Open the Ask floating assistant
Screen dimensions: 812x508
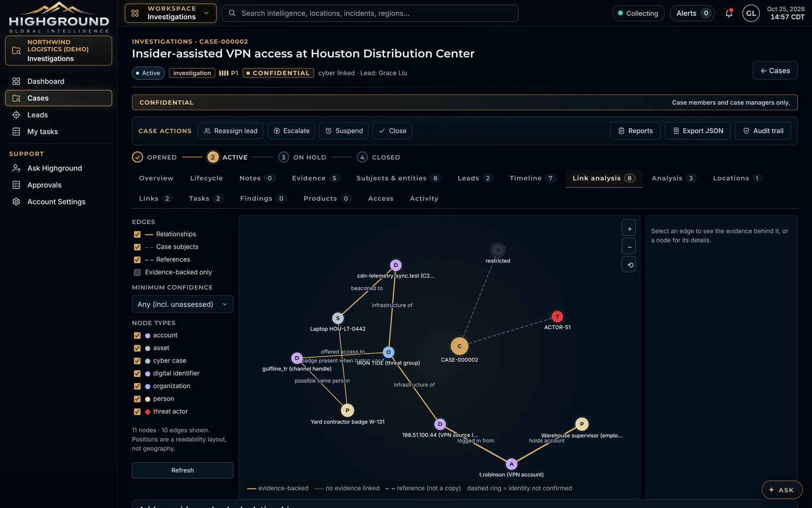pyautogui.click(x=782, y=490)
